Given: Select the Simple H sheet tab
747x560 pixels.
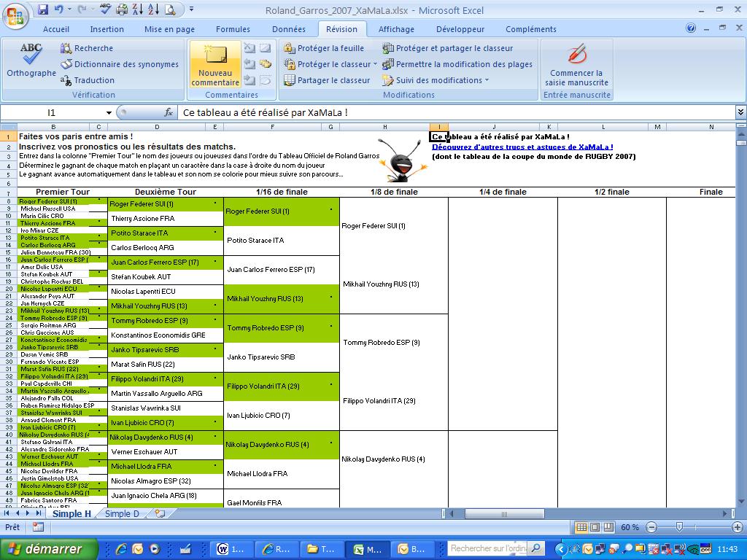Looking at the screenshot, I should coord(71,514).
